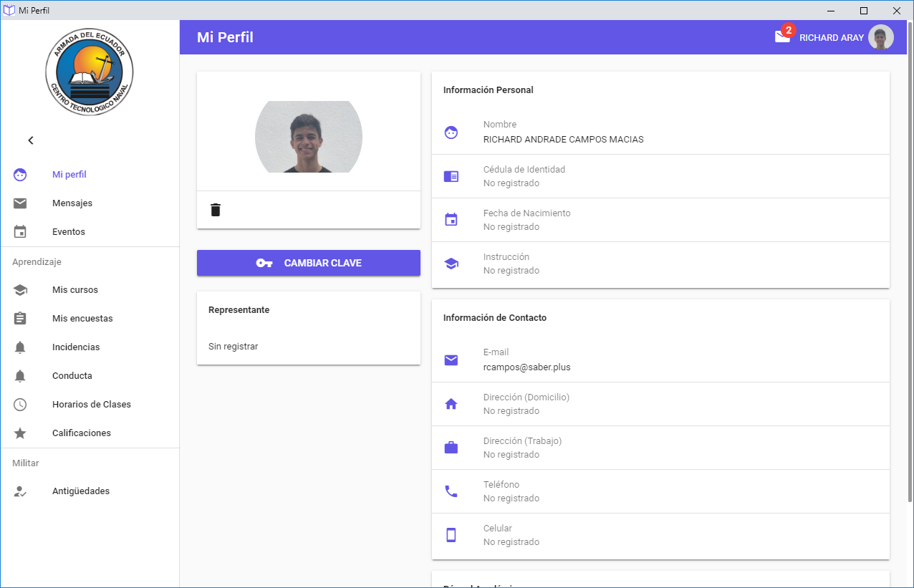The width and height of the screenshot is (914, 588).
Task: Click the RICHARD ARAY username in header
Action: tap(832, 38)
